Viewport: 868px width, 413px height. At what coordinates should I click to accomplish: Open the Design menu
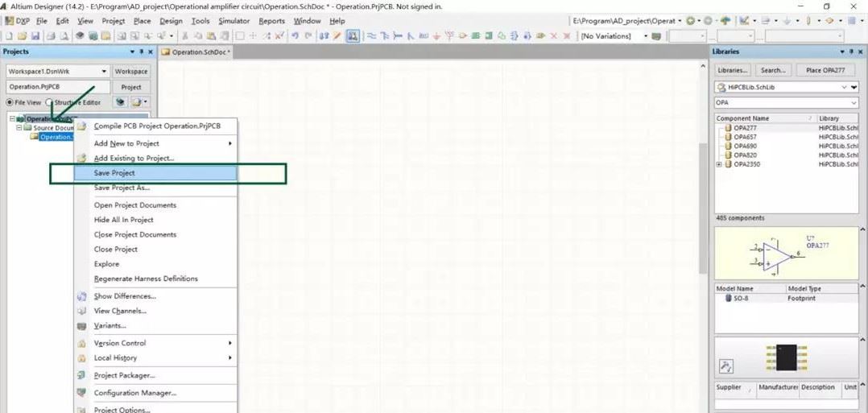171,21
